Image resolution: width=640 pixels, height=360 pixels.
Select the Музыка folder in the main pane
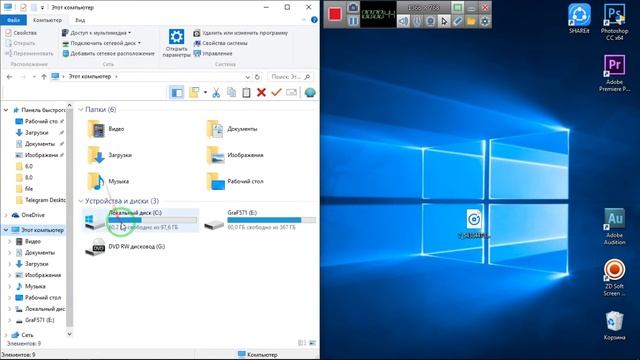pos(108,181)
